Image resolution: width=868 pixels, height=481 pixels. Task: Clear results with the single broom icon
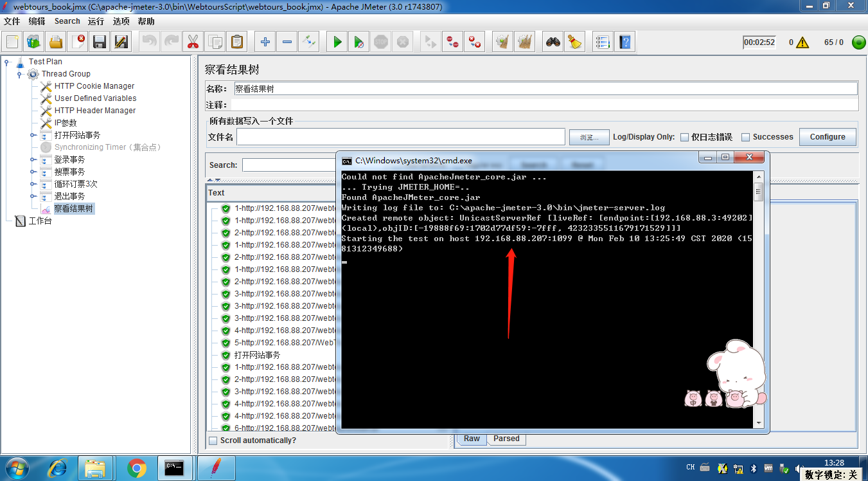pos(502,42)
